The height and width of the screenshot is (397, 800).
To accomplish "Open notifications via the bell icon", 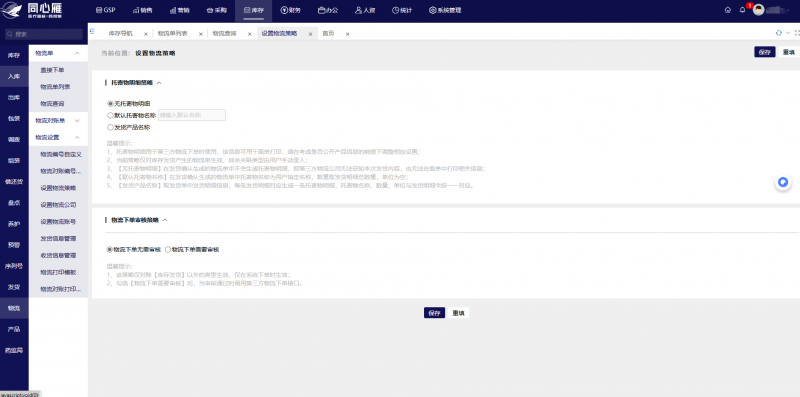I will [x=742, y=10].
